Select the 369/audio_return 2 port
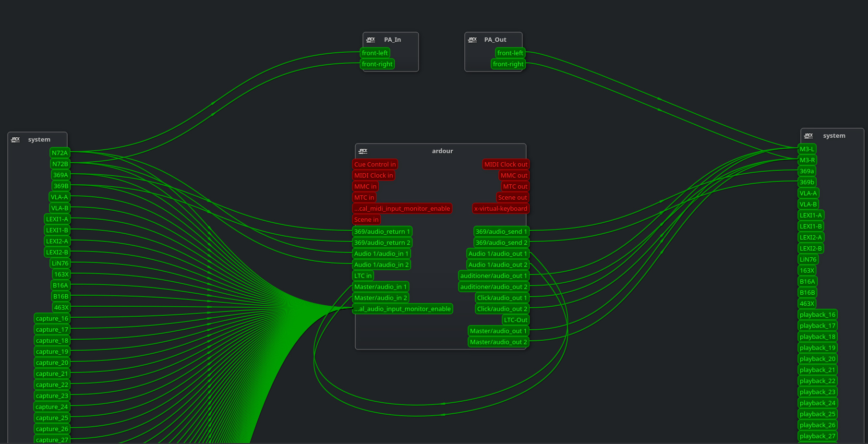This screenshot has width=868, height=444. [382, 243]
